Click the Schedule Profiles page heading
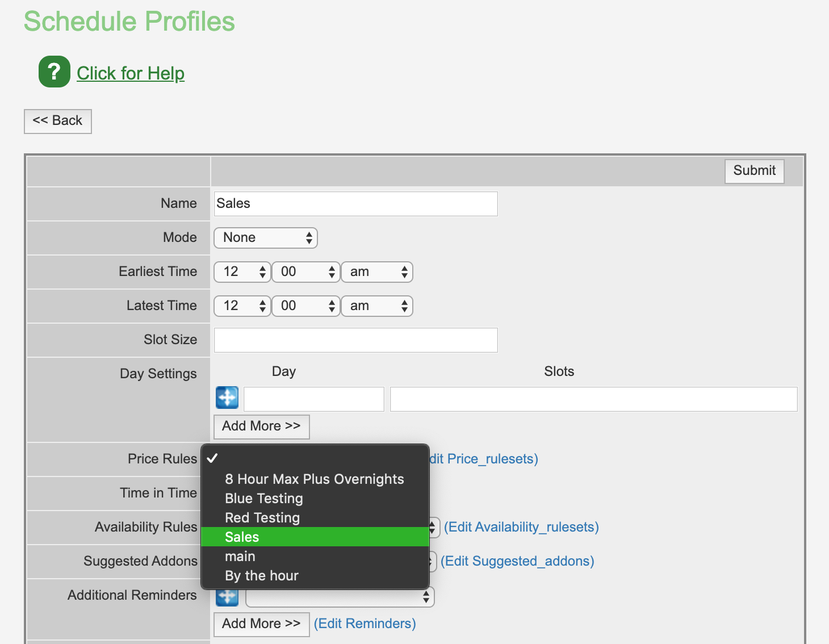The width and height of the screenshot is (829, 644). [x=129, y=22]
